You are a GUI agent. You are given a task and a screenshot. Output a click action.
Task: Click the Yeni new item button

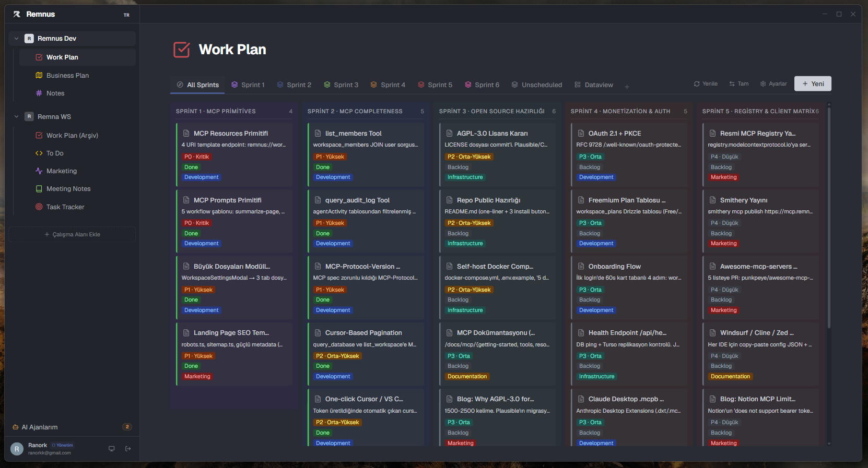813,84
